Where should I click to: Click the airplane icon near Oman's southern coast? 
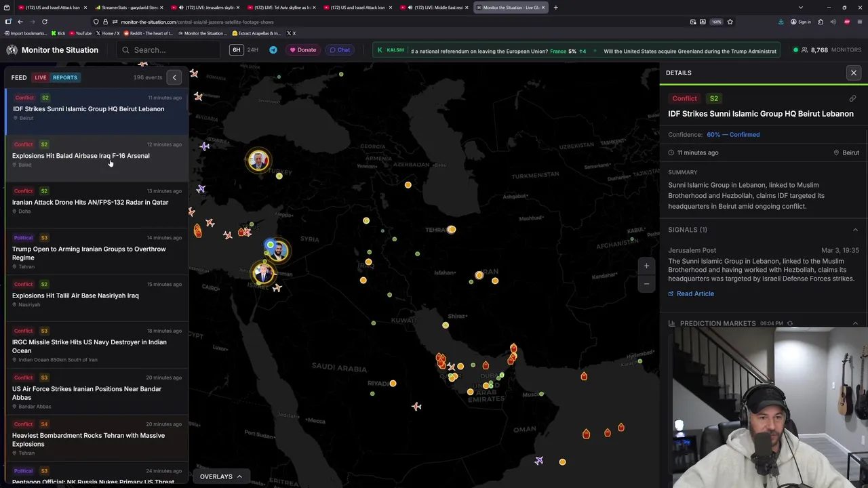538,460
